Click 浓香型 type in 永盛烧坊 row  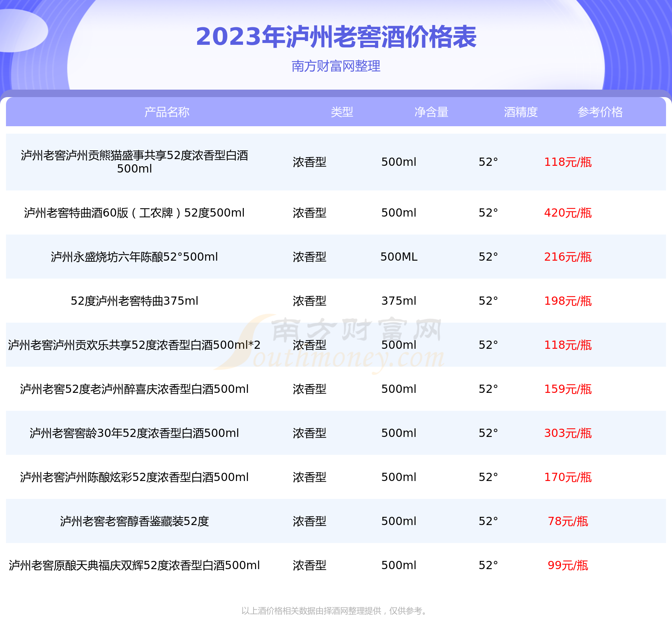(309, 257)
